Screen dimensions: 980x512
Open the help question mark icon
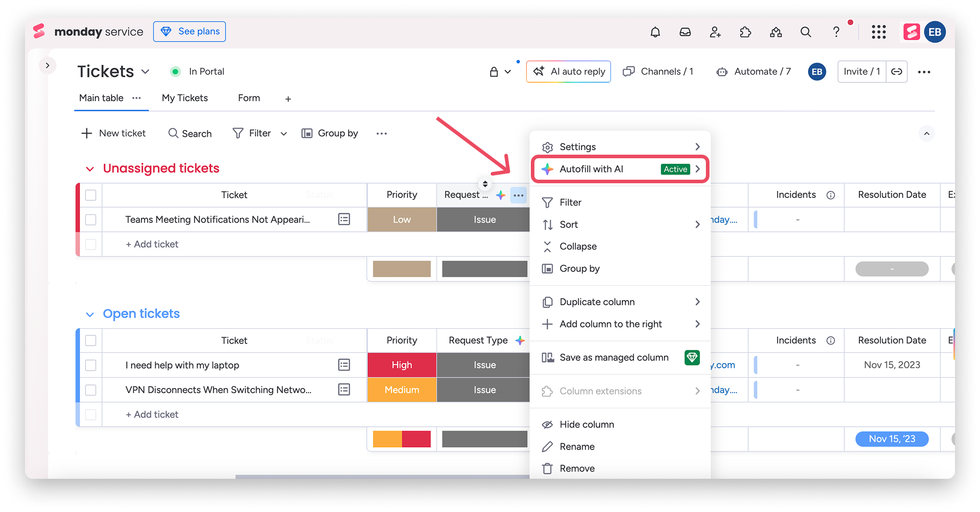(x=836, y=32)
